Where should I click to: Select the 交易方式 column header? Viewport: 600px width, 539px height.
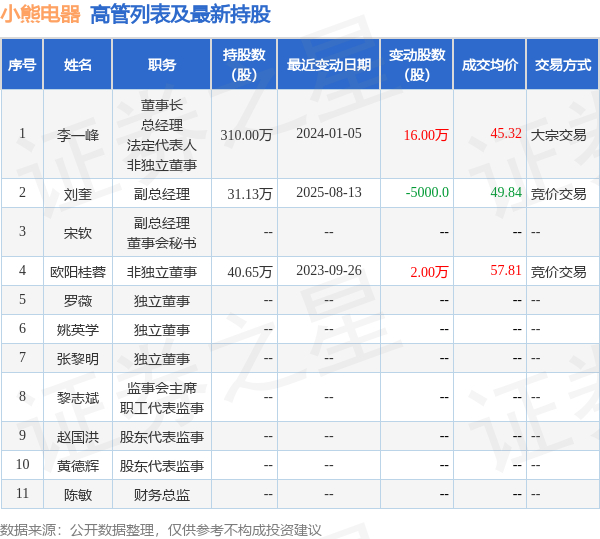[563, 65]
